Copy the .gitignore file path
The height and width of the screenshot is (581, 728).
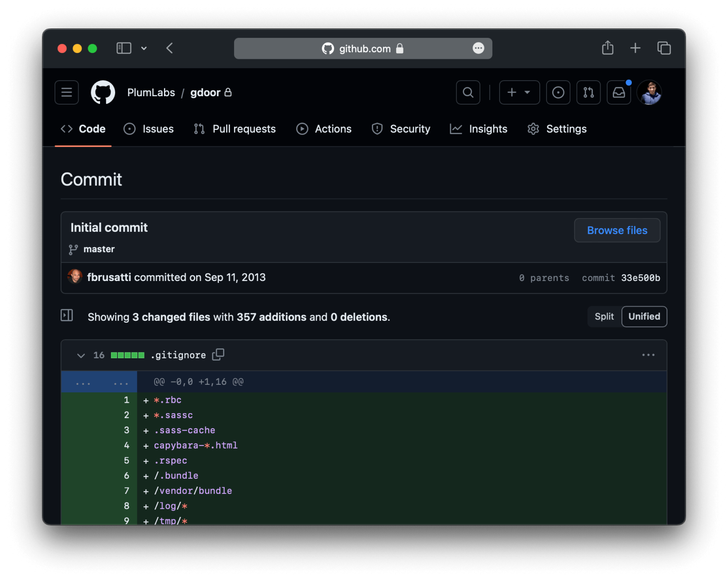(x=218, y=354)
